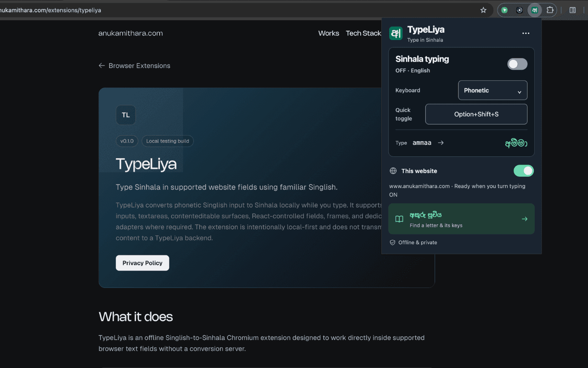Click the OFF · English status text

coord(413,70)
